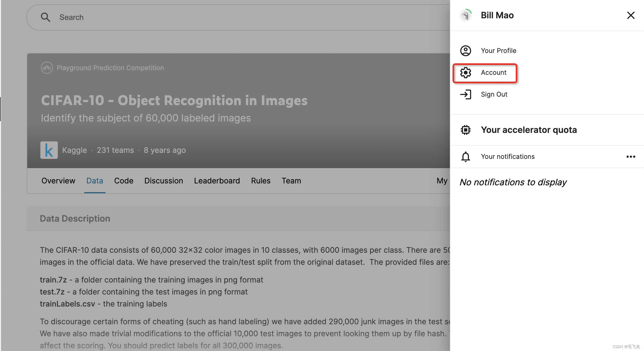Click the Your Profile person icon
The width and height of the screenshot is (644, 351).
[x=466, y=51]
